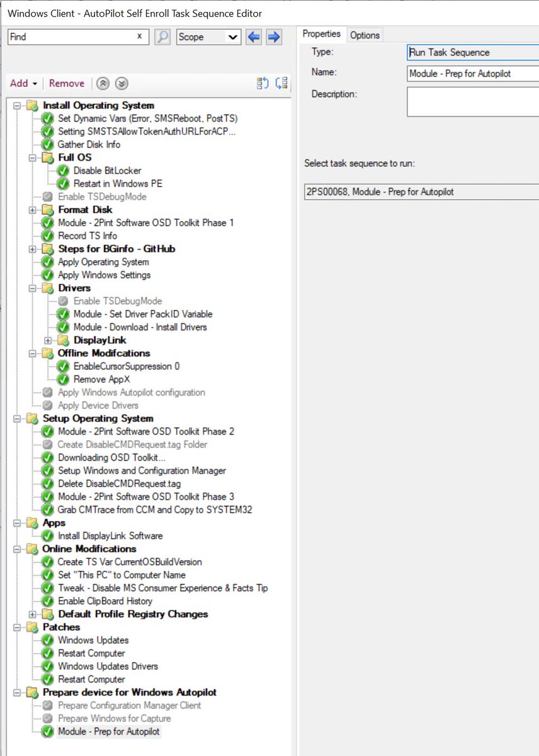Screen dimensions: 539x756
Task: Click the Apps folder icon
Action: (x=32, y=523)
